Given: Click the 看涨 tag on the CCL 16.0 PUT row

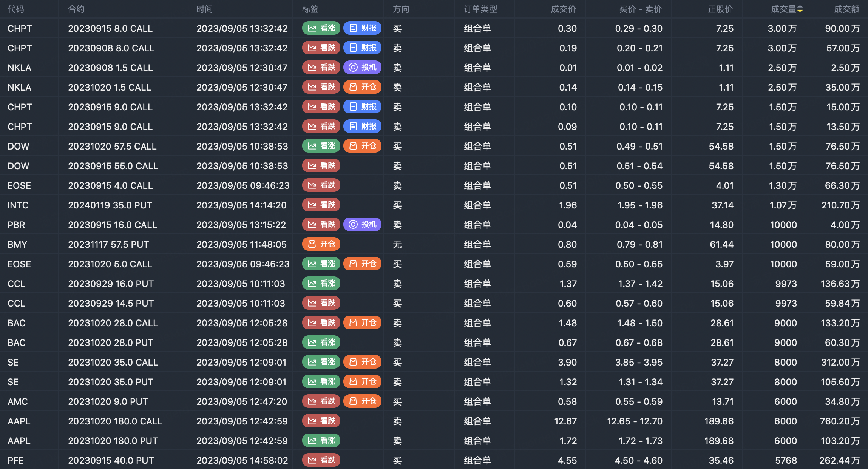Looking at the screenshot, I should point(321,284).
